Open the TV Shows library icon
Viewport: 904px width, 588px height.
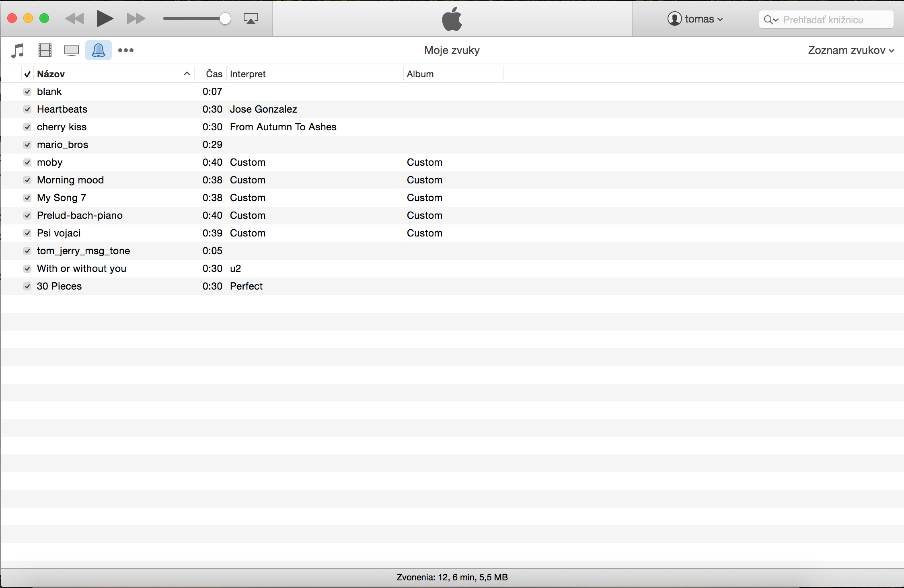[72, 51]
